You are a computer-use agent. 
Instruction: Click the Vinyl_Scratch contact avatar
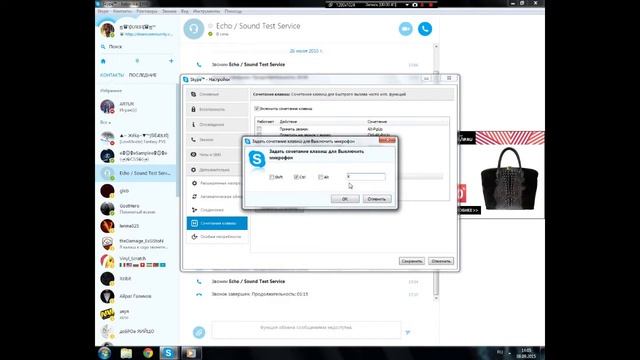pos(107,261)
